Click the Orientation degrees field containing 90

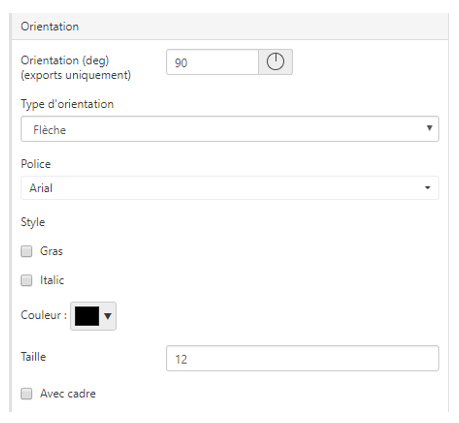pos(212,62)
